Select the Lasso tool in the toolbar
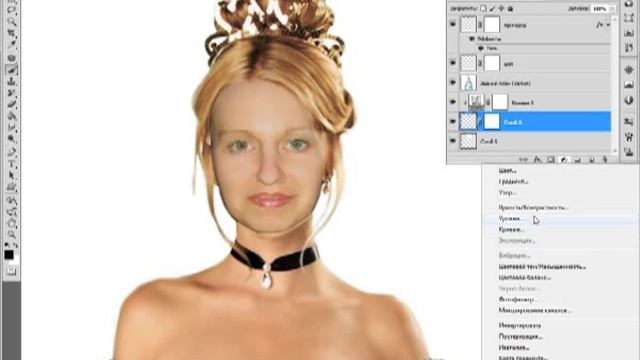This screenshot has height=360, width=640. click(x=12, y=9)
